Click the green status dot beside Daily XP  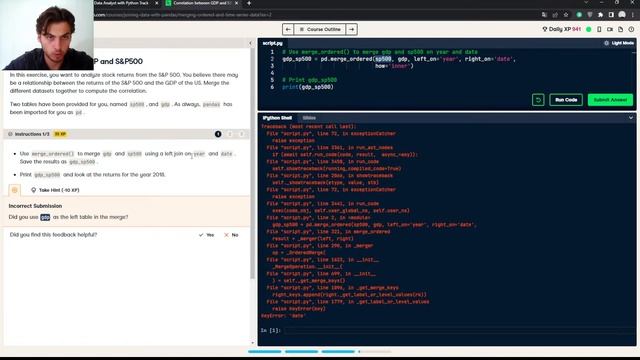coord(589,29)
